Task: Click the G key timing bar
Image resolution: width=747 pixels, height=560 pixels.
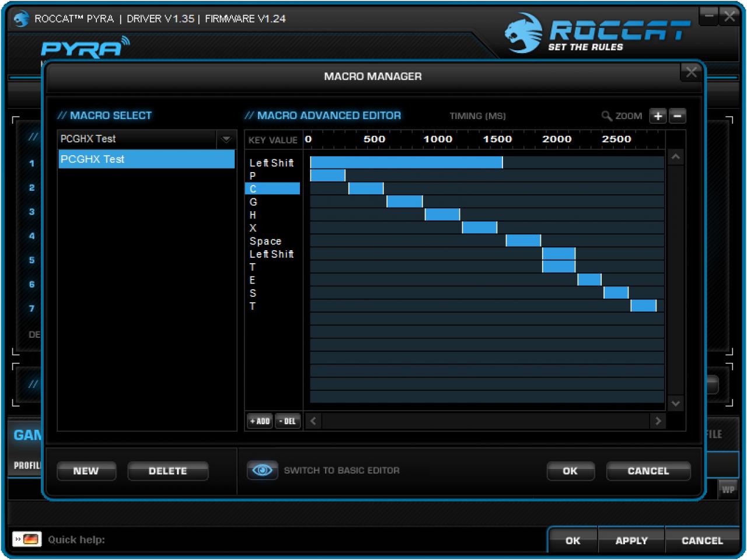Action: coord(404,201)
